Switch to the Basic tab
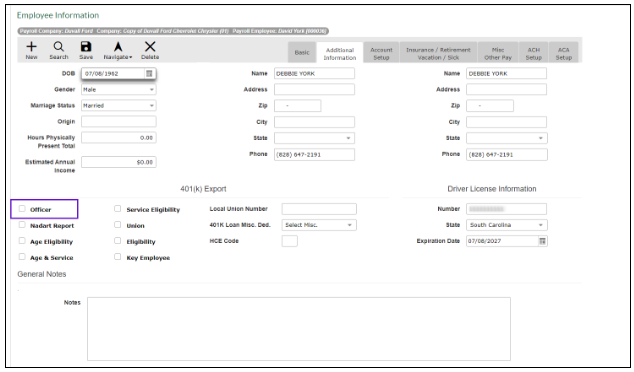Viewport: 634px width, 372px height. [302, 53]
